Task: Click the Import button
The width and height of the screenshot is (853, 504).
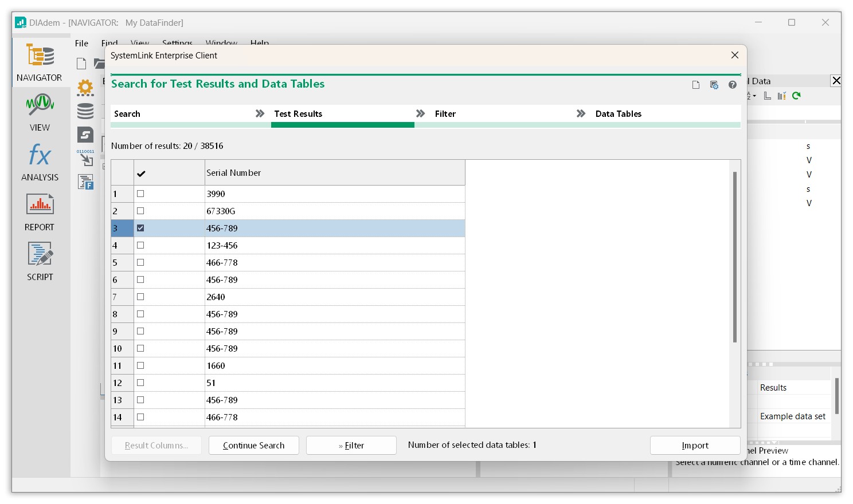Action: 695,446
